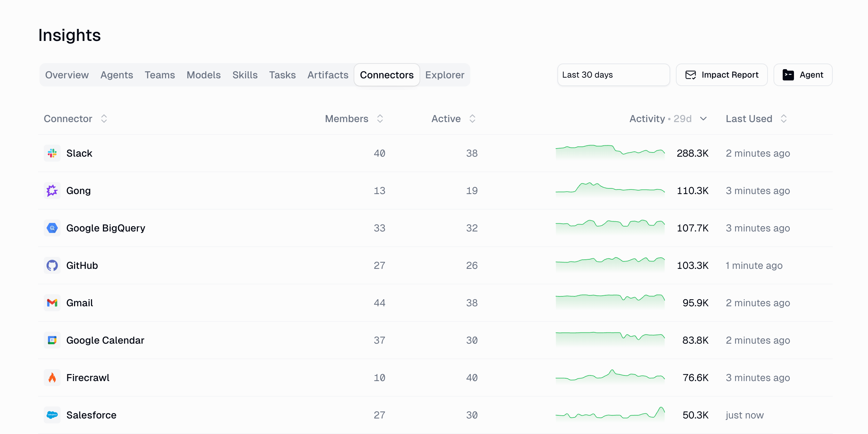Open the Teams tab
The image size is (868, 434).
click(160, 75)
